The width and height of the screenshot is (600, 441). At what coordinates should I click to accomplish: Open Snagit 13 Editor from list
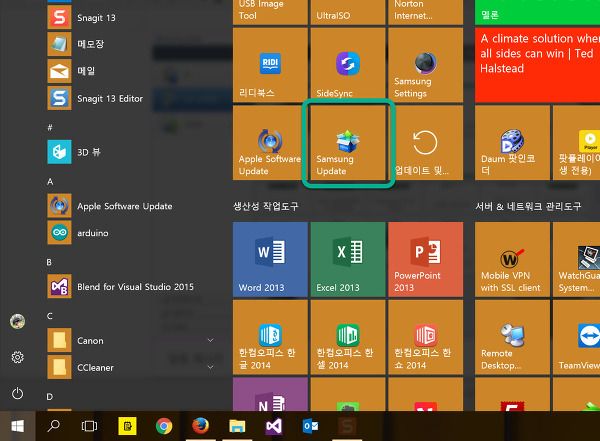(130, 98)
